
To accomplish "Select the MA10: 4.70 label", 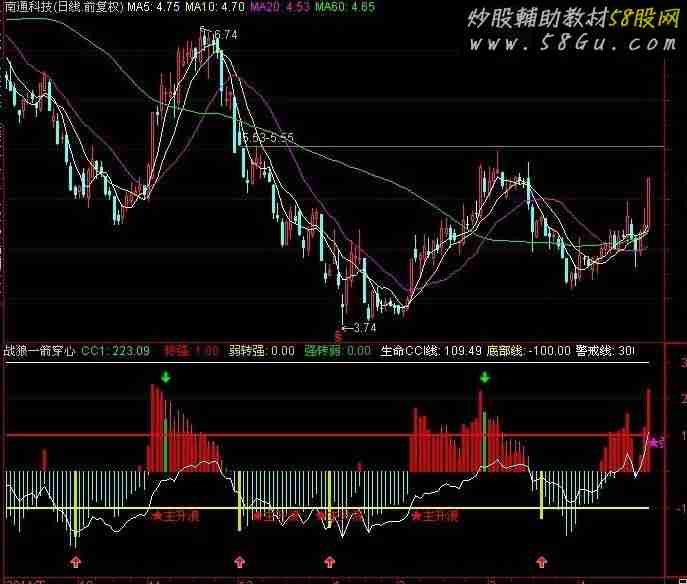I will point(215,7).
